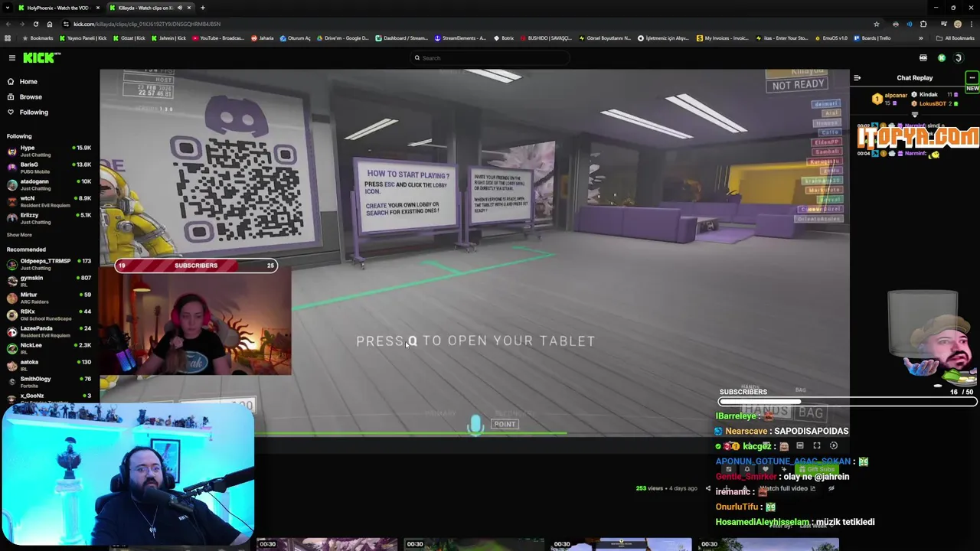The image size is (980, 551).
Task: Open LazeePanda recommended channel
Action: click(48, 331)
